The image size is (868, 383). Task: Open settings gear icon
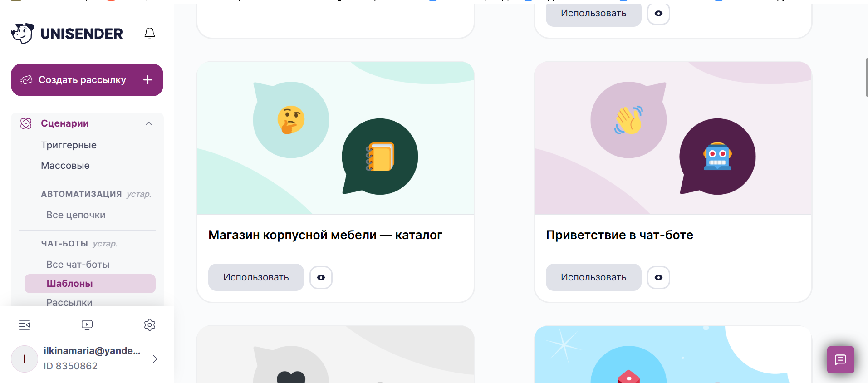click(x=150, y=325)
